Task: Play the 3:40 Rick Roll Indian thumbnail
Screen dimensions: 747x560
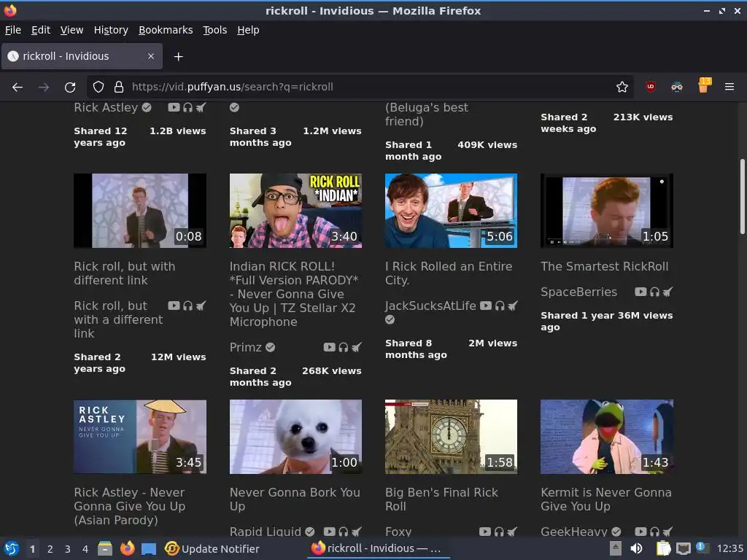Action: point(295,211)
